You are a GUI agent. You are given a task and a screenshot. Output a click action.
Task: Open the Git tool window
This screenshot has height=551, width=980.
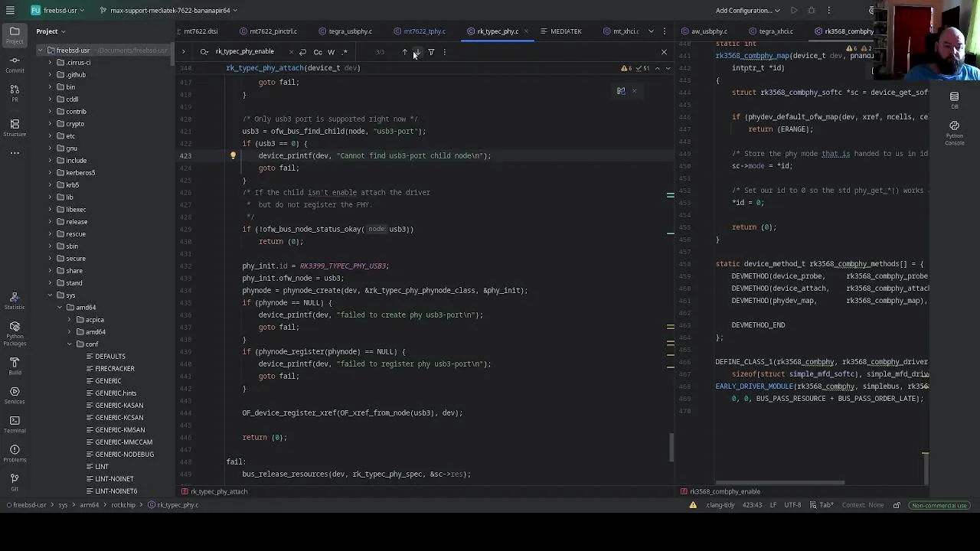point(15,481)
